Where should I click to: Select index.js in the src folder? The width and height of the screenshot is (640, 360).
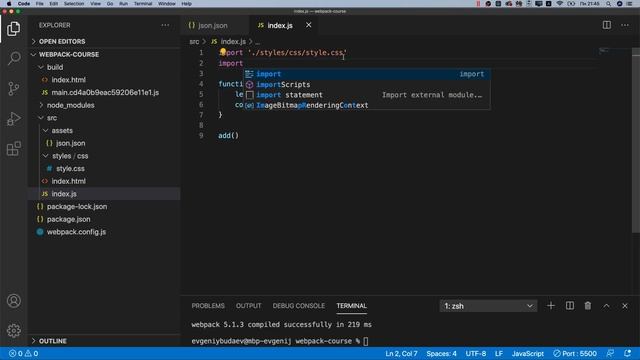[x=104, y=194]
